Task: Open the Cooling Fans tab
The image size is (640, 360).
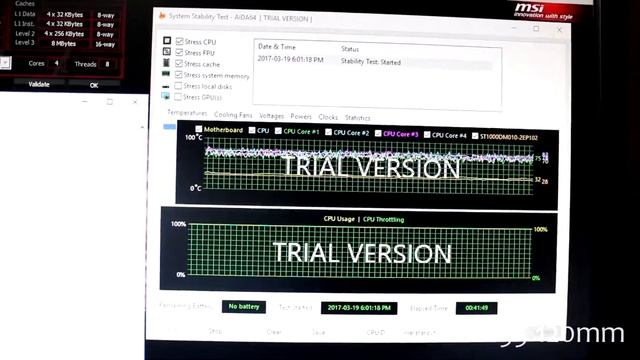Action: tap(233, 115)
